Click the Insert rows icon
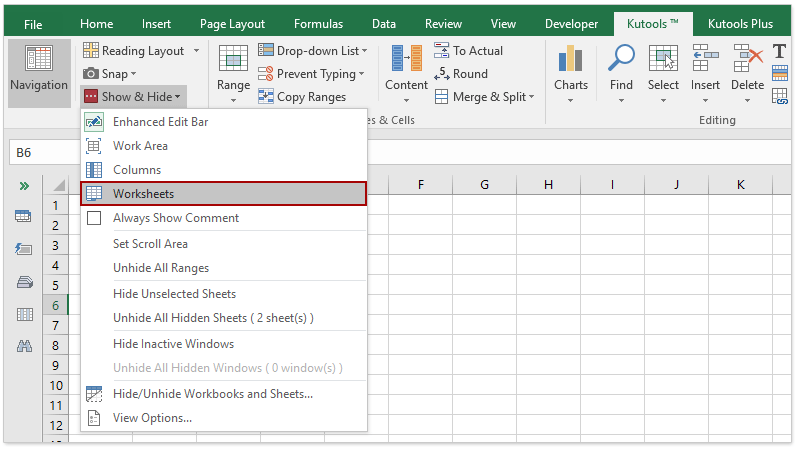The height and width of the screenshot is (449, 796). click(705, 58)
